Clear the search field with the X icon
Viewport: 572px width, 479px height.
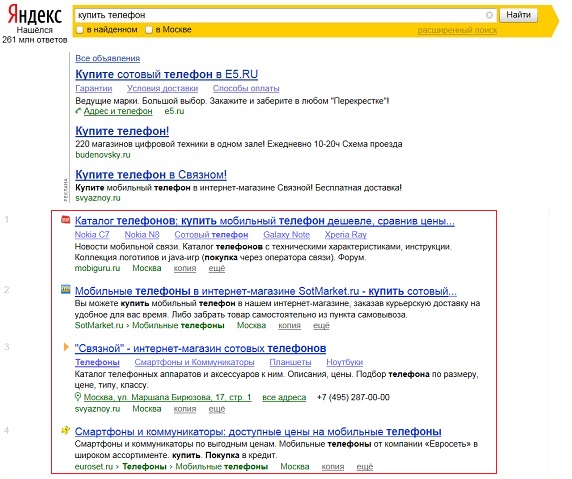[x=490, y=15]
